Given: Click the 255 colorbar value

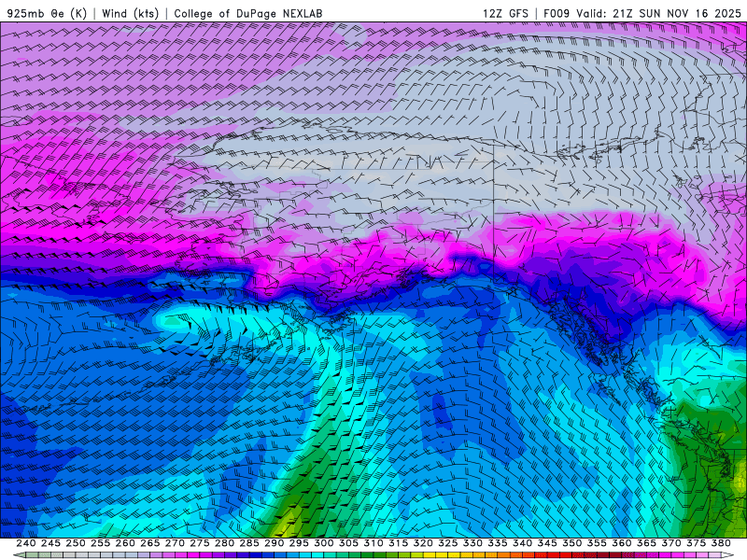Looking at the screenshot, I should click(100, 543).
